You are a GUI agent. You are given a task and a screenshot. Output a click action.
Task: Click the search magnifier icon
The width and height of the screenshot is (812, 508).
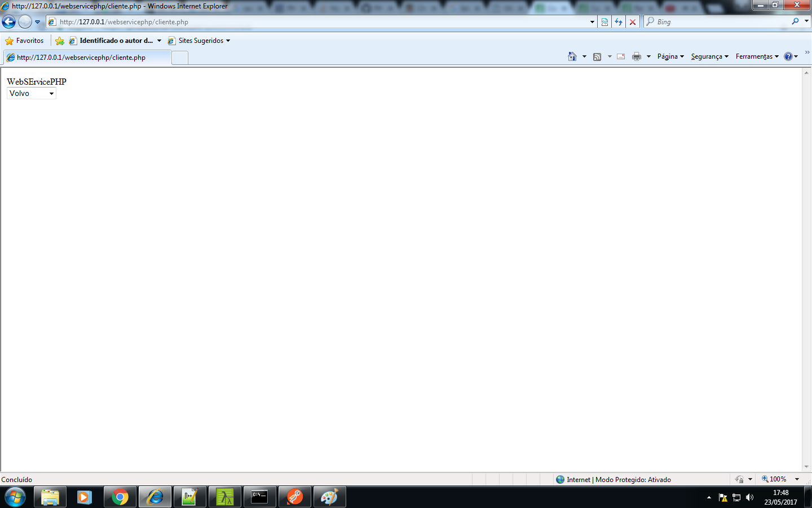795,21
